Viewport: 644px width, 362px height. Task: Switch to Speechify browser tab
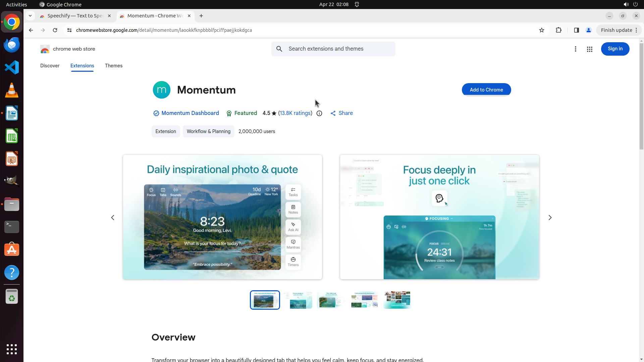pyautogui.click(x=75, y=16)
